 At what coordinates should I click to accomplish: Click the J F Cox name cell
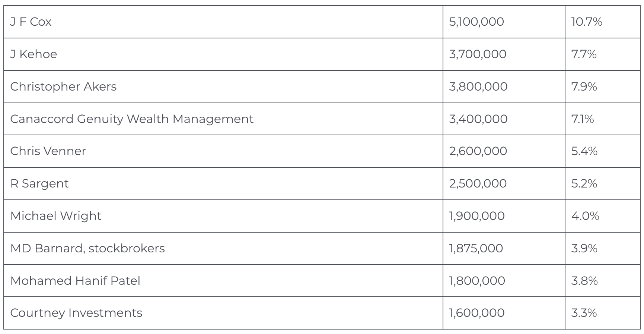click(31, 22)
